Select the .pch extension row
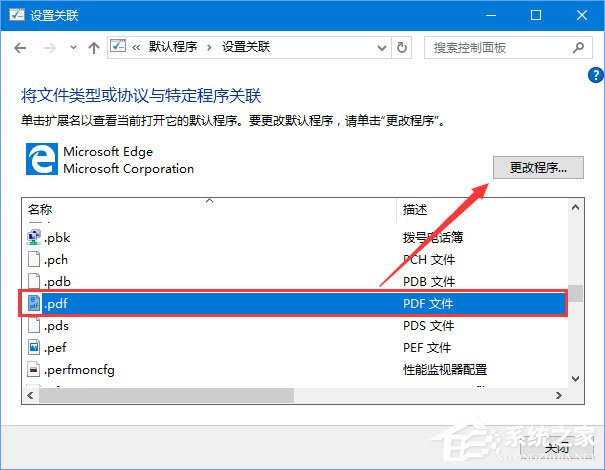This screenshot has width=605, height=470. pos(294,260)
